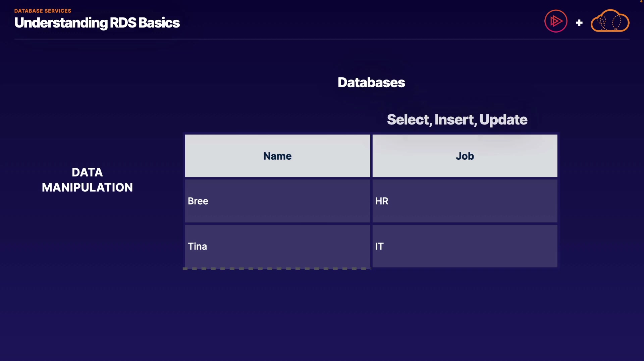Select the Tina table cell
Screen dimensions: 644x361
(x=277, y=246)
